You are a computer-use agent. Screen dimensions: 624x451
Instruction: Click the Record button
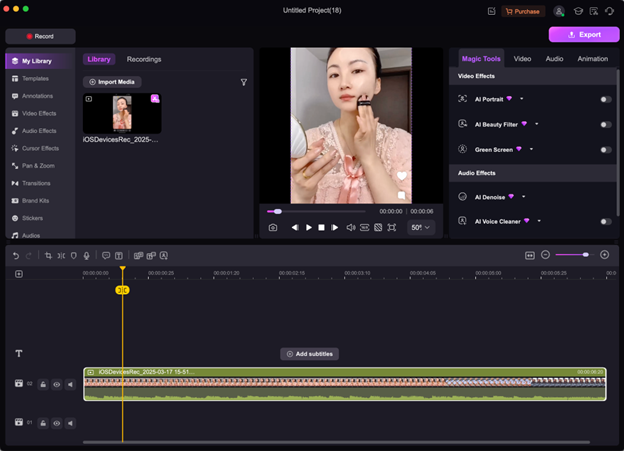tap(40, 36)
